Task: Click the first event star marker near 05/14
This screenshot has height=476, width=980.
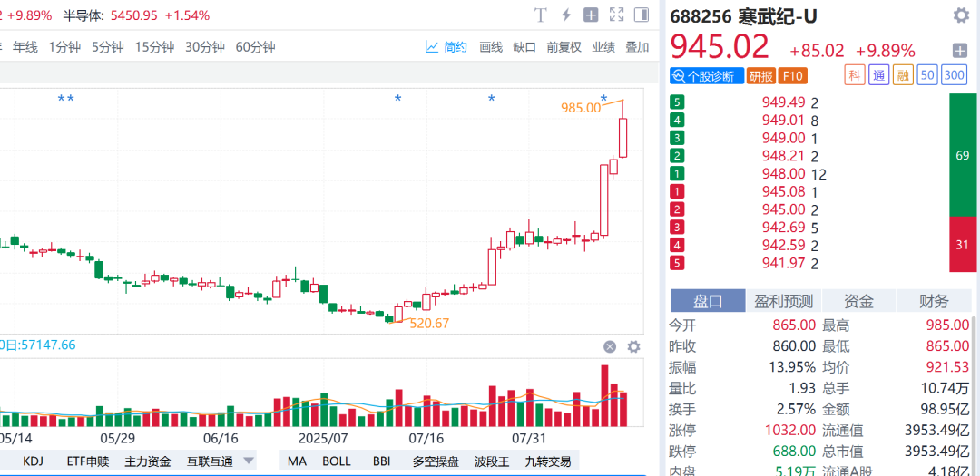Action: pyautogui.click(x=62, y=99)
